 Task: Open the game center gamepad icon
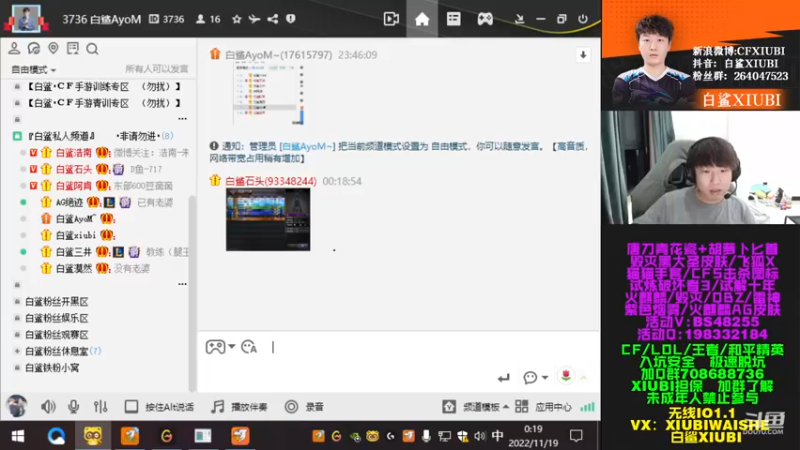(485, 19)
